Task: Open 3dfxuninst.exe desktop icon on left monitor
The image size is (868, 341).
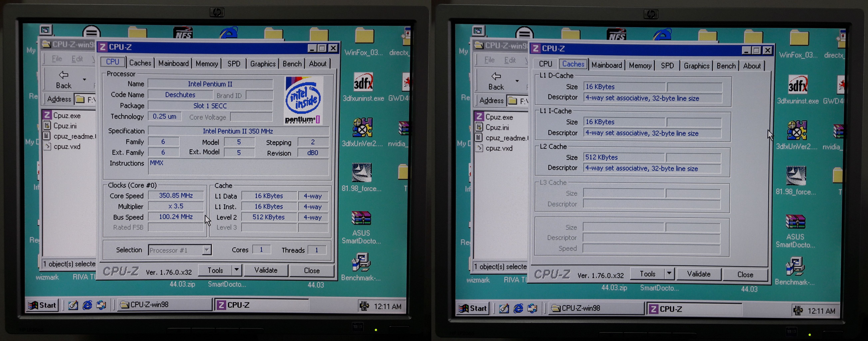Action: pos(363,82)
